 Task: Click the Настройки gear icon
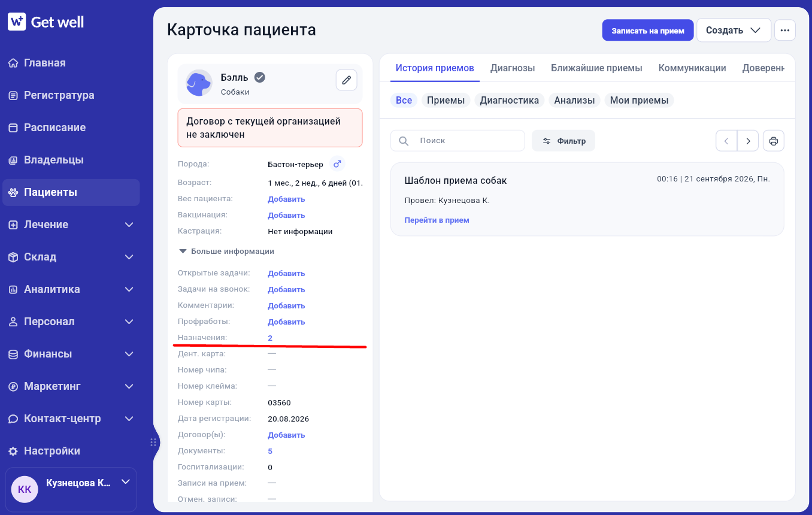click(x=13, y=451)
